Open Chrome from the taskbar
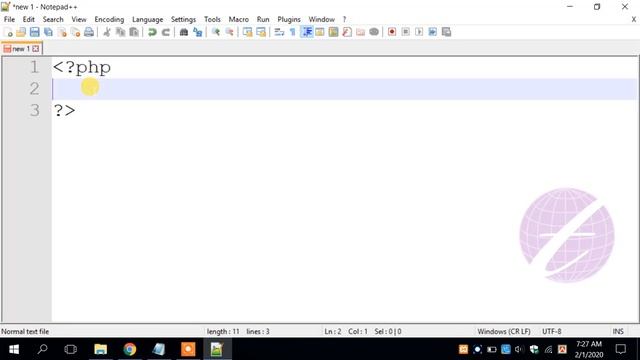This screenshot has width=640, height=360. coord(130,349)
